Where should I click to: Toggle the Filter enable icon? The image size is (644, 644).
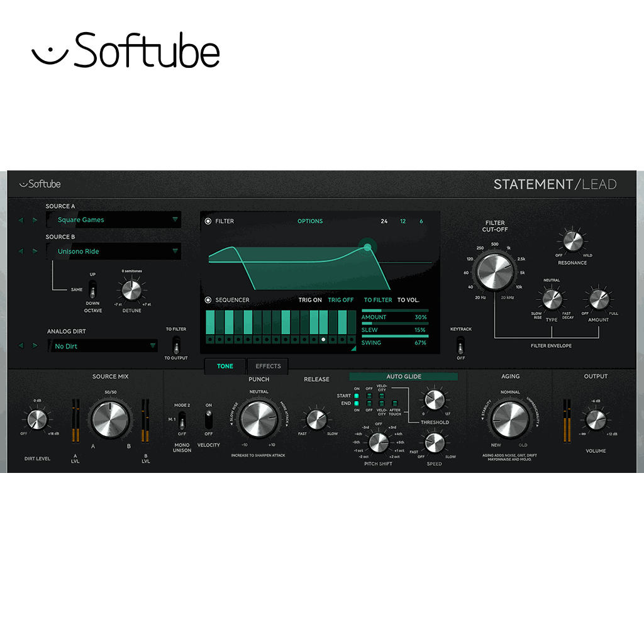click(208, 221)
